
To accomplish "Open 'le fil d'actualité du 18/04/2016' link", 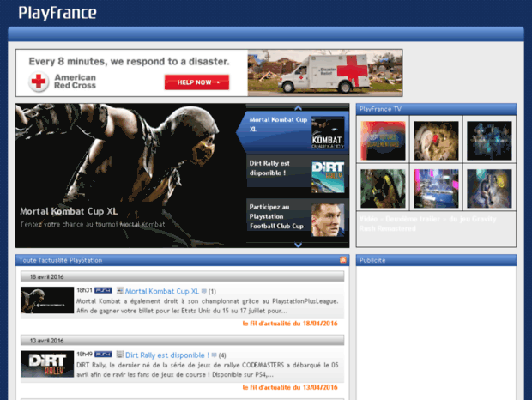I will point(290,324).
